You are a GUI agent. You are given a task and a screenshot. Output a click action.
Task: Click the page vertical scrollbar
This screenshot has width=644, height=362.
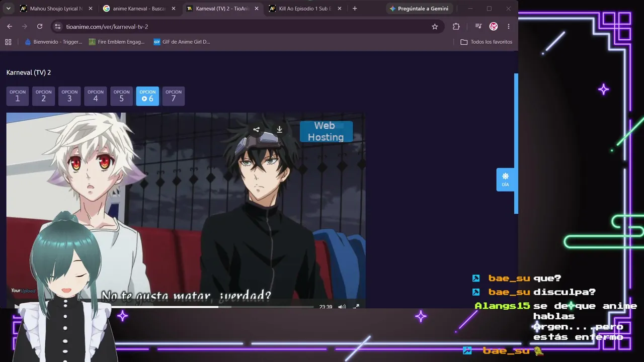(x=516, y=143)
